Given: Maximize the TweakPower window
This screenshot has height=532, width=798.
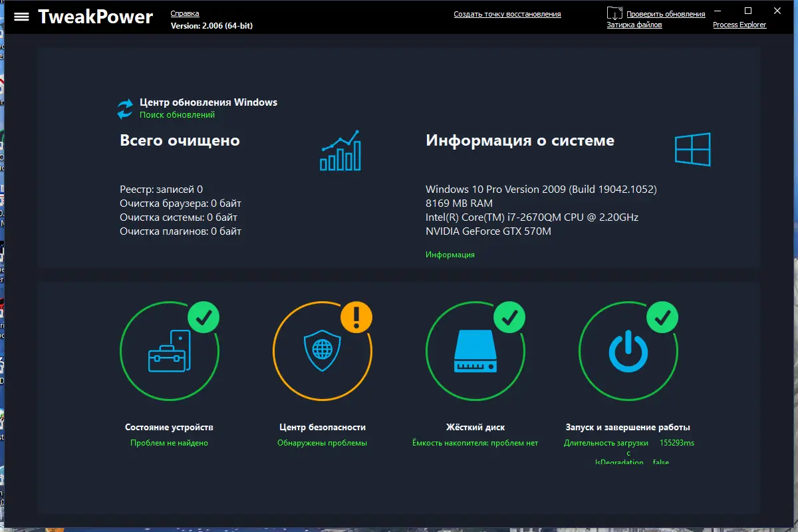Looking at the screenshot, I should click(x=748, y=11).
